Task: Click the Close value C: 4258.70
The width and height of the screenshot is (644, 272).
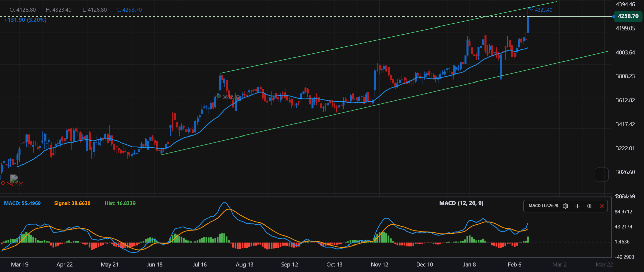Action: (x=129, y=10)
